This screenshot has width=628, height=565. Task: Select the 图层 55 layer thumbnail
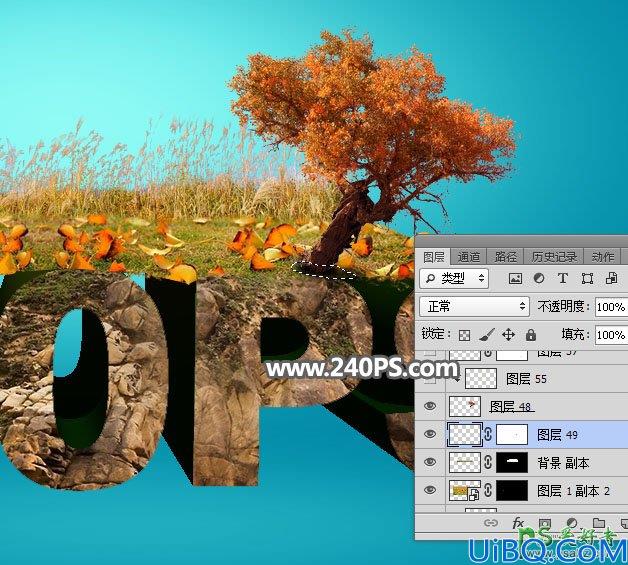(481, 378)
